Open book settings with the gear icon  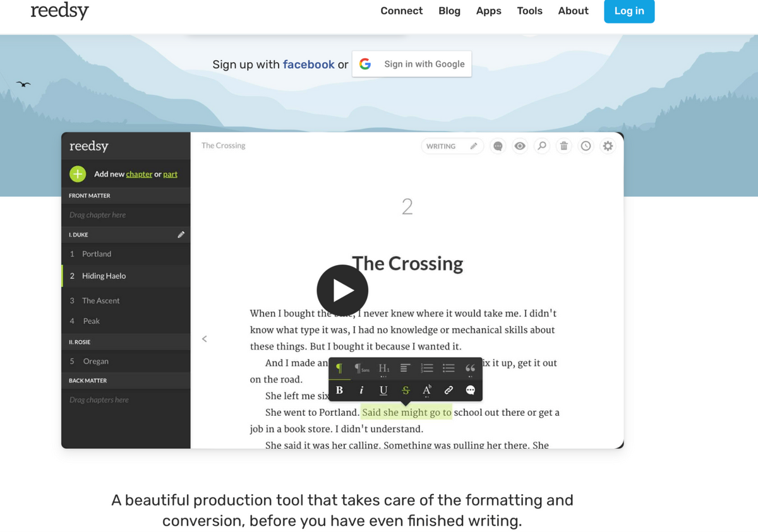[608, 146]
